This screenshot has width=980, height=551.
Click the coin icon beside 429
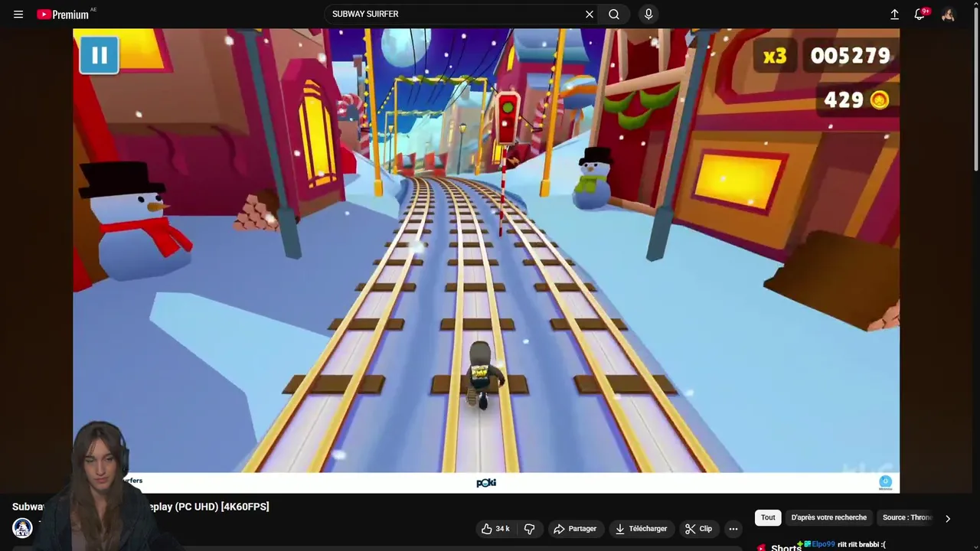click(x=880, y=99)
